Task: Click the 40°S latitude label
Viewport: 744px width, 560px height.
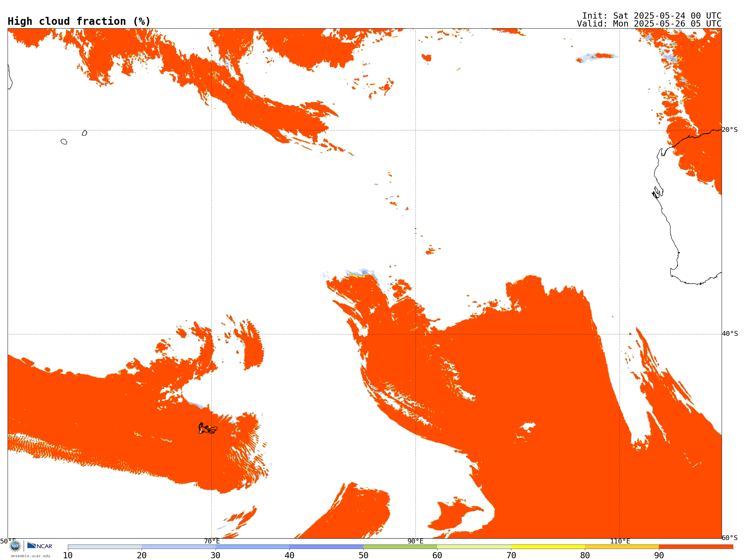Action: 730,334
